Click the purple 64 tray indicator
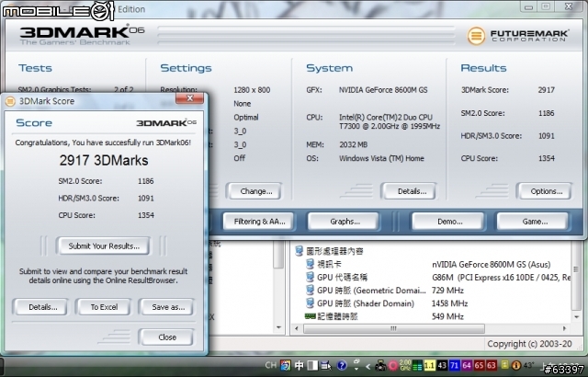This screenshot has height=377, width=588. [467, 365]
